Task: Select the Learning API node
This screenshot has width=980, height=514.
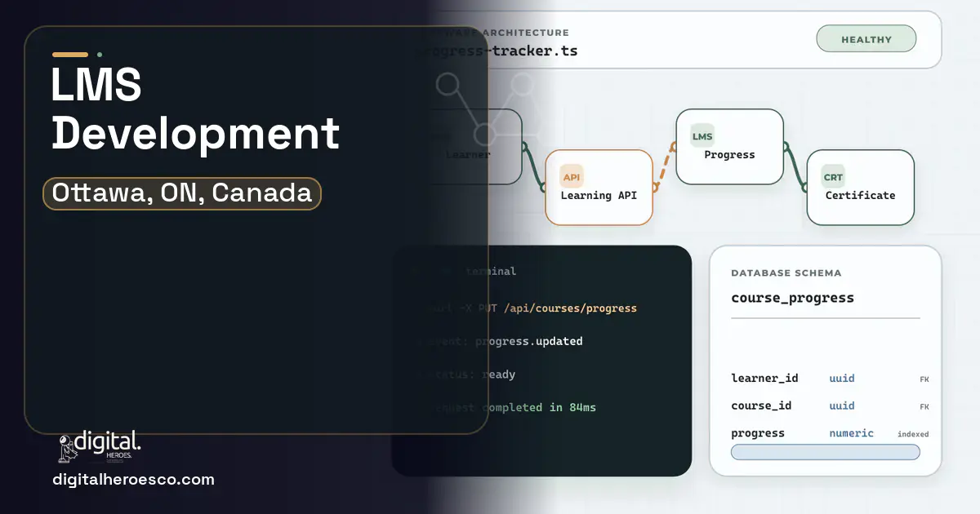Action: click(x=599, y=187)
